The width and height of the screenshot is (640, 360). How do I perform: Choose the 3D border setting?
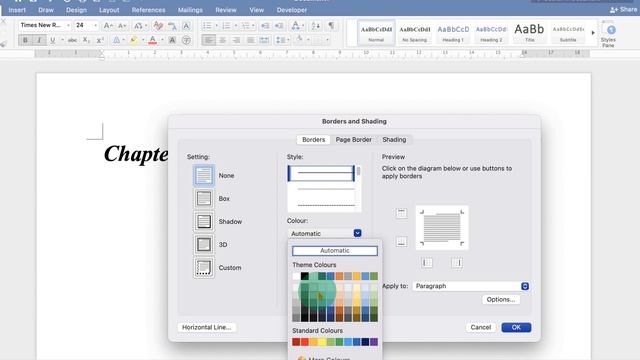click(x=204, y=244)
